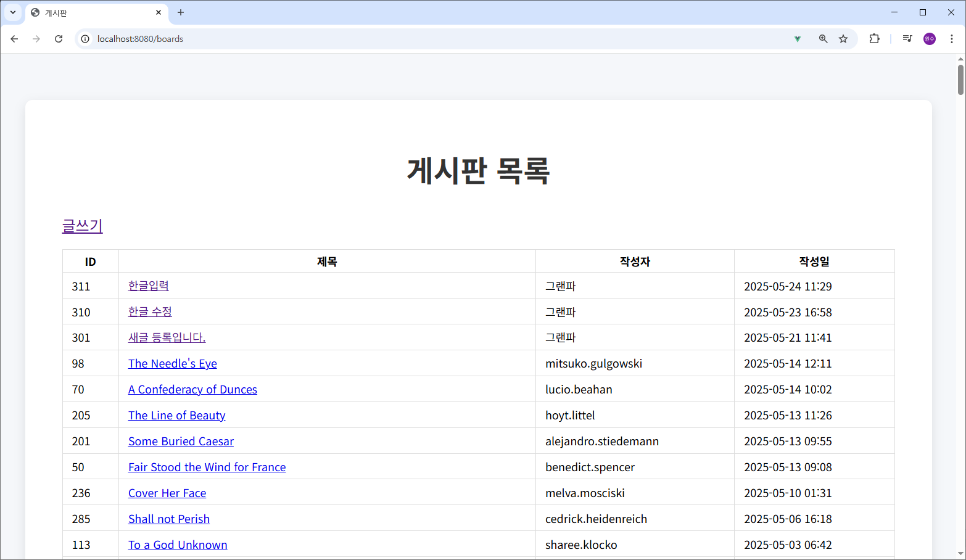Open the 한글입력 post
The image size is (966, 560).
tap(149, 286)
